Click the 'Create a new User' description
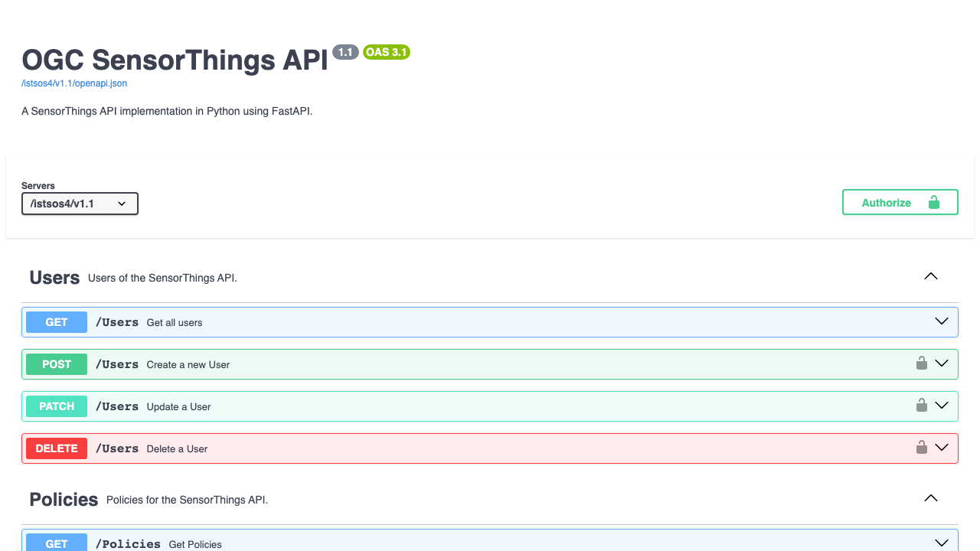Viewport: 980px width, 551px height. (x=188, y=365)
